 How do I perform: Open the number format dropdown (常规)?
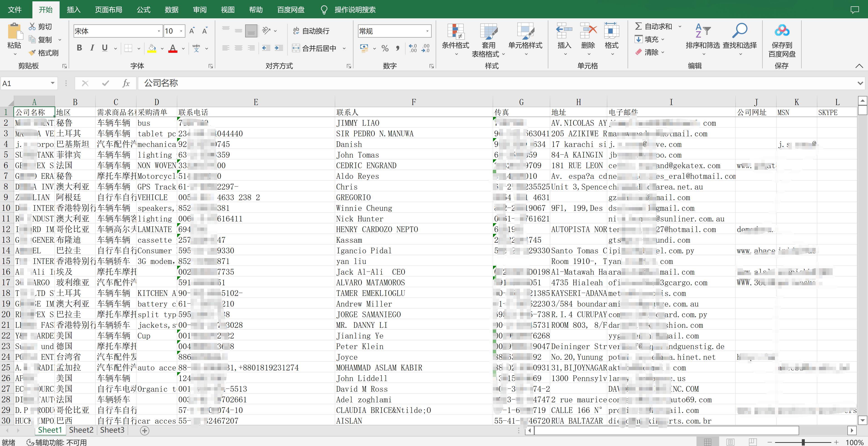click(x=427, y=31)
